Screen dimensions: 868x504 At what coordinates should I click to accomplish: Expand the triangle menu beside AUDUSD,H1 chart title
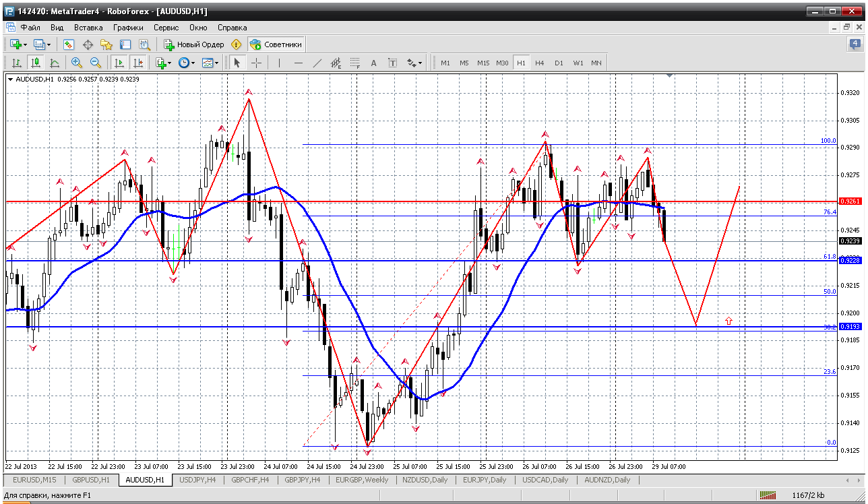[10, 79]
